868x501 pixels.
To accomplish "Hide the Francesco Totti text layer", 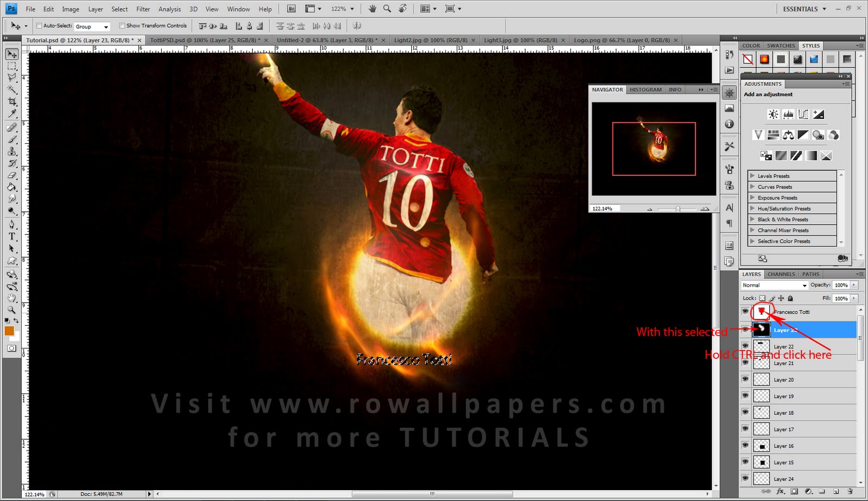I will [x=745, y=312].
